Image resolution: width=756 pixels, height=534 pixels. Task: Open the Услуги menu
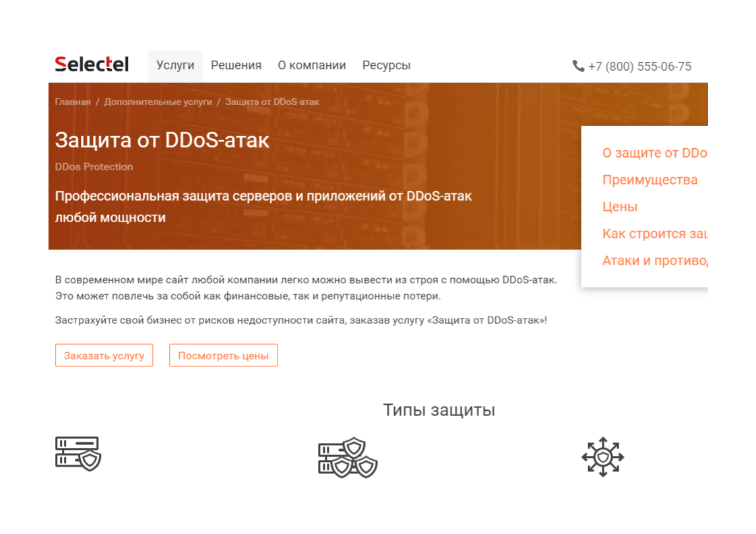click(x=175, y=65)
